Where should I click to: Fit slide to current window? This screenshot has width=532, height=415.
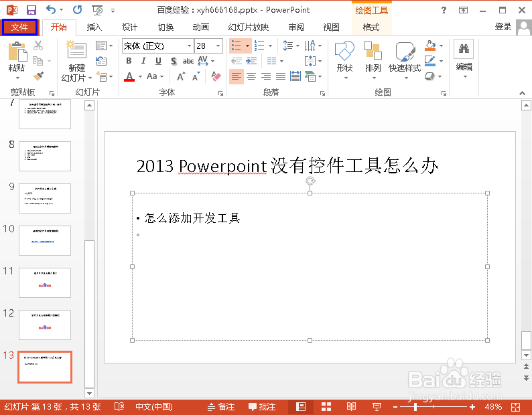click(x=515, y=406)
